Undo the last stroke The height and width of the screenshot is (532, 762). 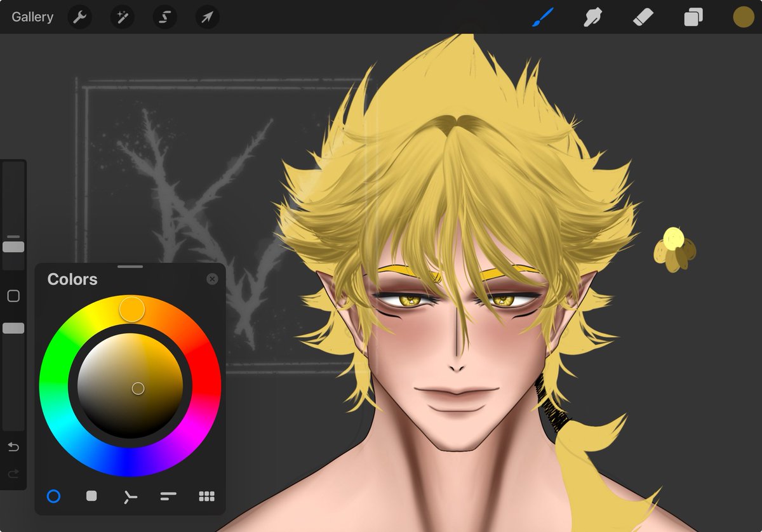pyautogui.click(x=13, y=448)
